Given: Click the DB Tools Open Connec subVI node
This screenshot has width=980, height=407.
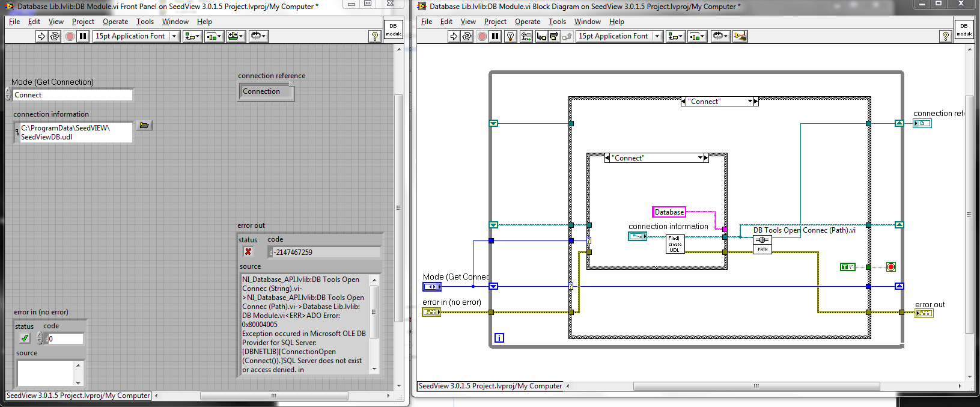Looking at the screenshot, I should click(762, 243).
